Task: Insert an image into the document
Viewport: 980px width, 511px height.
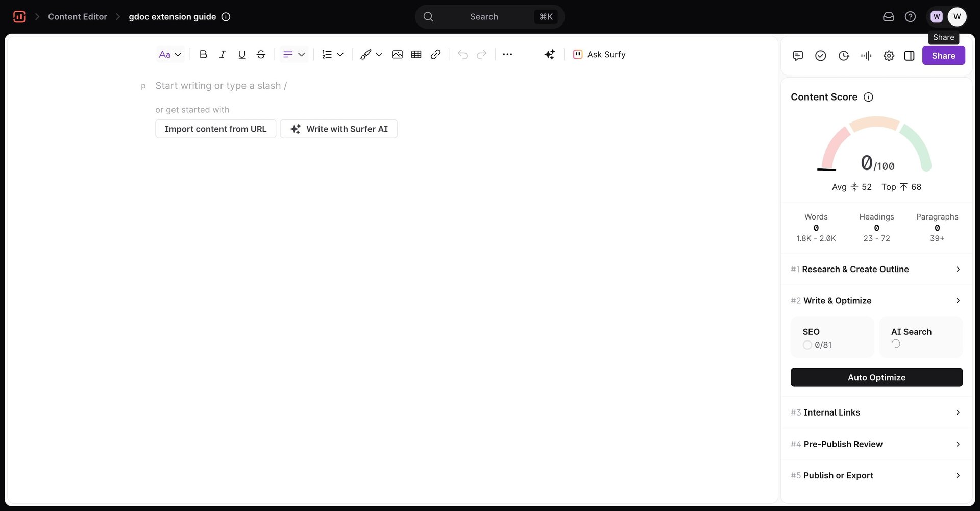Action: click(397, 55)
